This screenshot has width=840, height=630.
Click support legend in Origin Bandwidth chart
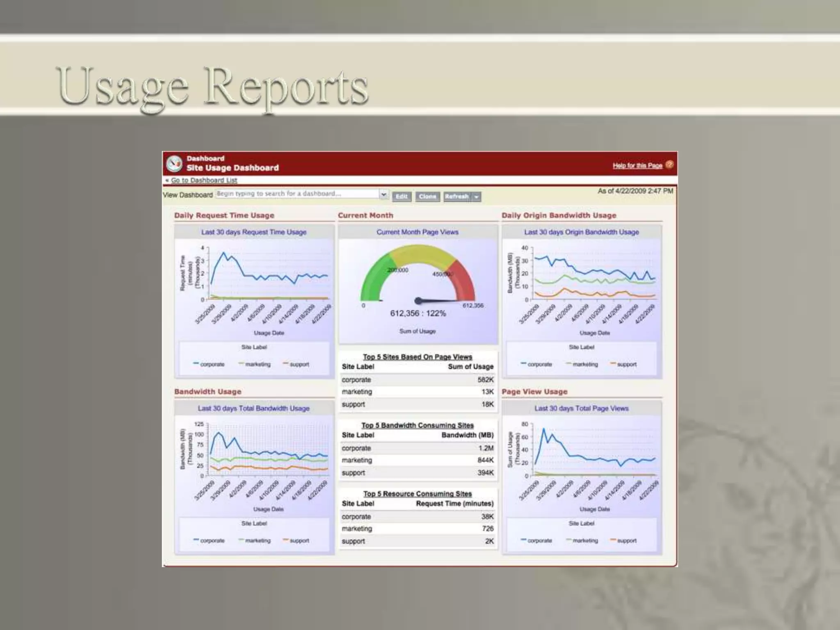click(x=623, y=364)
